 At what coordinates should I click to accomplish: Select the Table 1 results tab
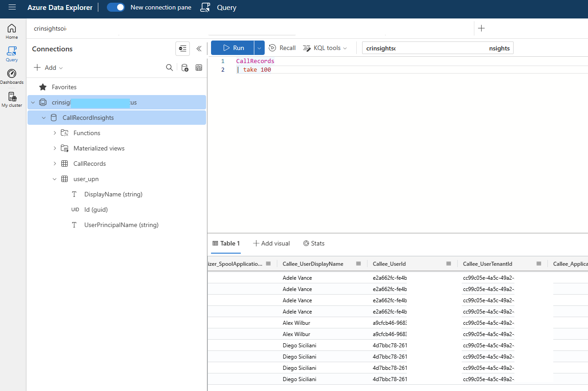pos(226,243)
